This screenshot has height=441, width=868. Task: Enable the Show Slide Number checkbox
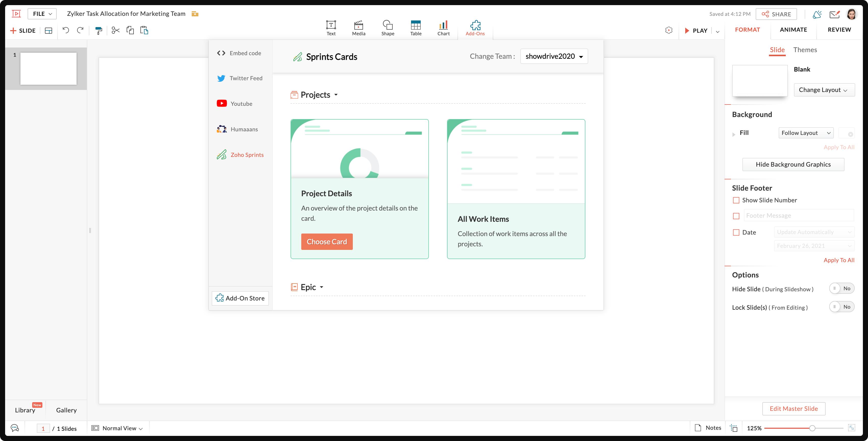(736, 200)
